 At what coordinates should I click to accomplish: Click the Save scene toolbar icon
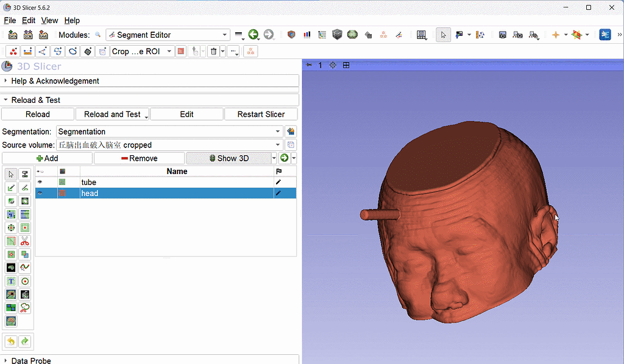click(x=43, y=35)
